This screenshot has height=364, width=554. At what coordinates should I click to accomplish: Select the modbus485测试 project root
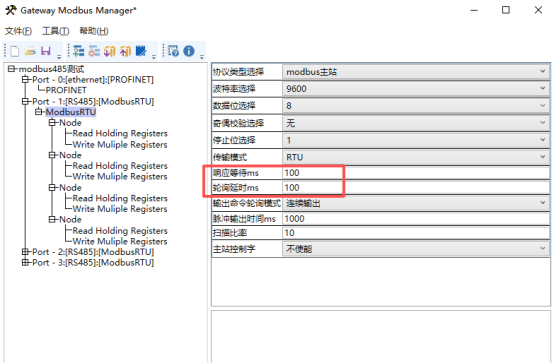pos(52,69)
